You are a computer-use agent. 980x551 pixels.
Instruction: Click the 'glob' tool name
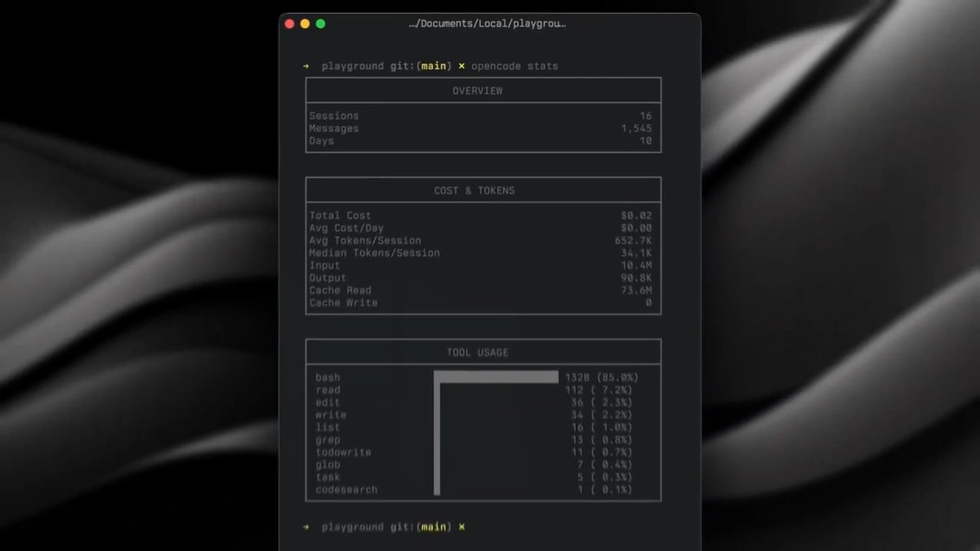click(x=328, y=464)
